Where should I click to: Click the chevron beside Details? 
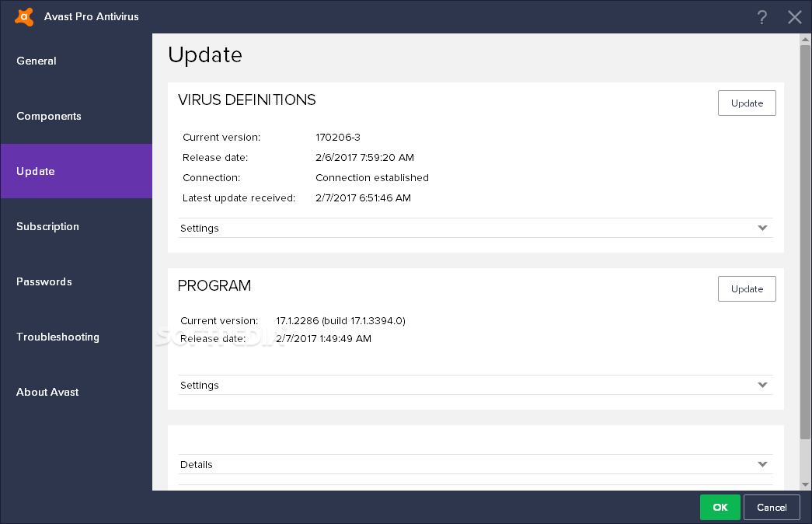click(762, 464)
